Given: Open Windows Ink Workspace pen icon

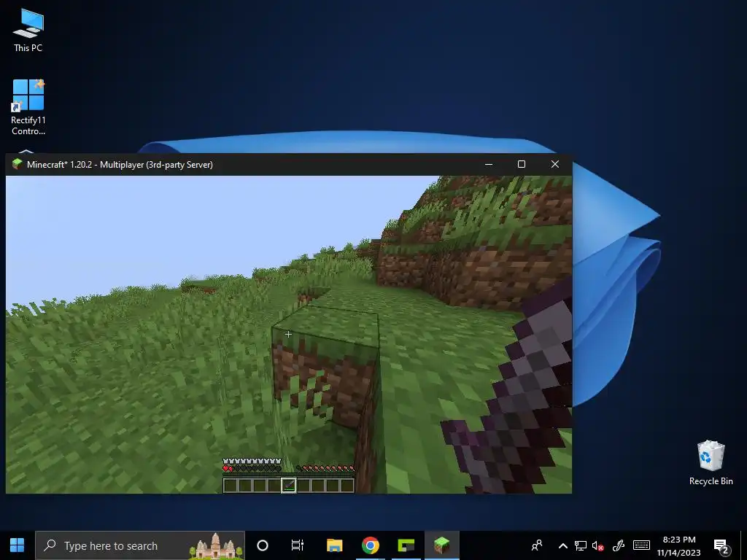Looking at the screenshot, I should pos(619,545).
